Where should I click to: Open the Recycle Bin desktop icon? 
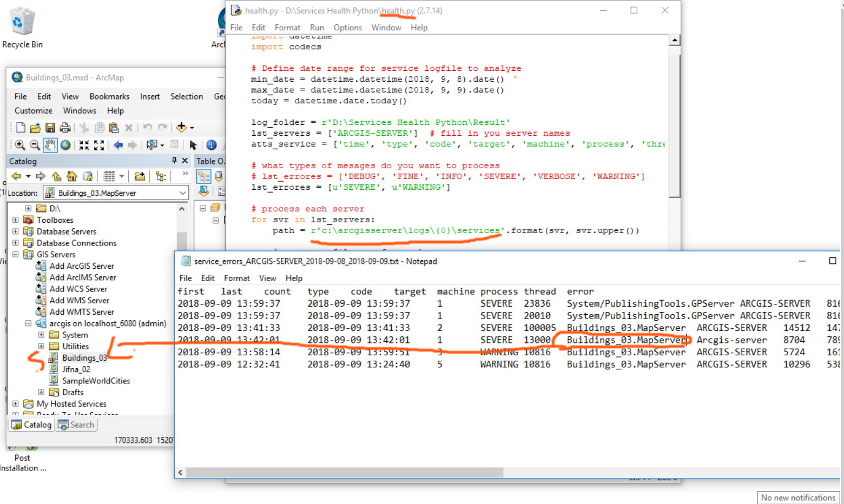click(22, 27)
